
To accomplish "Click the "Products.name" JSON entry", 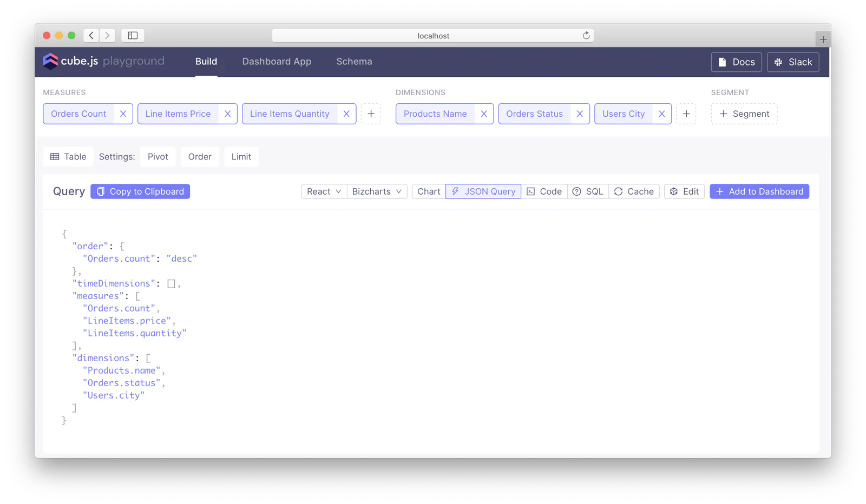I will tap(122, 370).
